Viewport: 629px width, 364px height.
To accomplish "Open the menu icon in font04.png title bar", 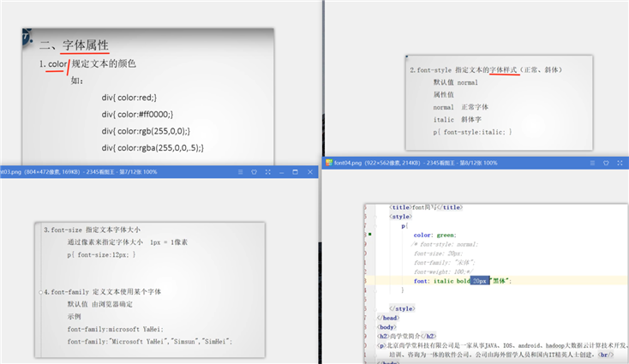I will pos(592,164).
